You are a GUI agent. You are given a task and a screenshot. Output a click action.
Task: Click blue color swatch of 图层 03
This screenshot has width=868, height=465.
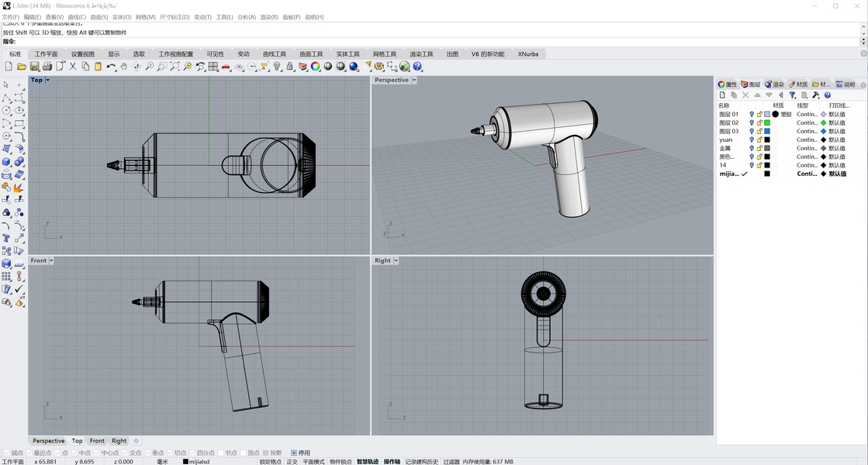[767, 132]
